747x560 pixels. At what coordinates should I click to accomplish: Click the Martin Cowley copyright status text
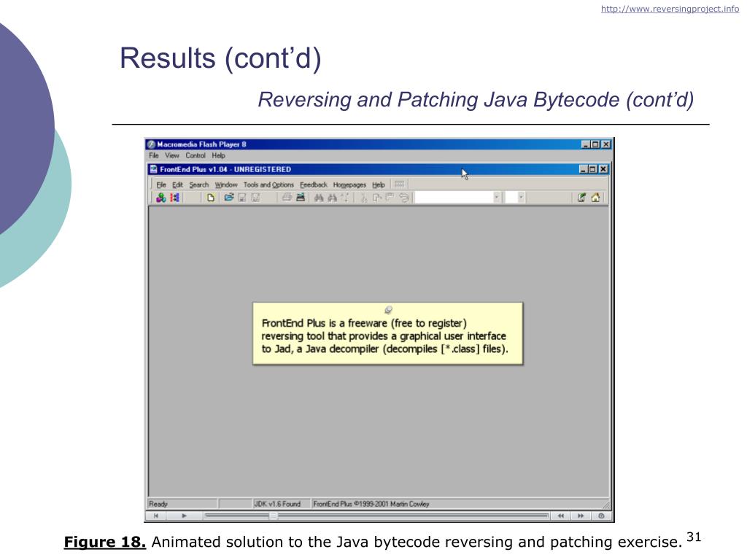(371, 504)
